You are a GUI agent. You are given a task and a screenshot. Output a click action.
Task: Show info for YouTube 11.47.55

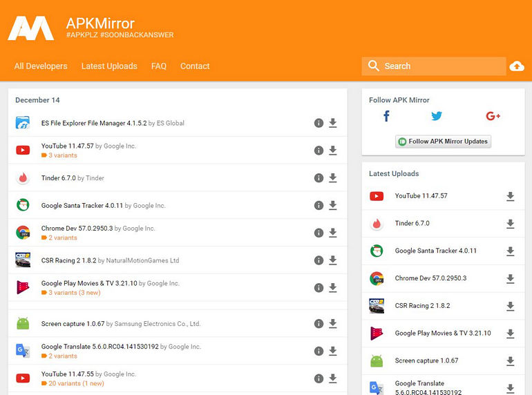click(319, 378)
